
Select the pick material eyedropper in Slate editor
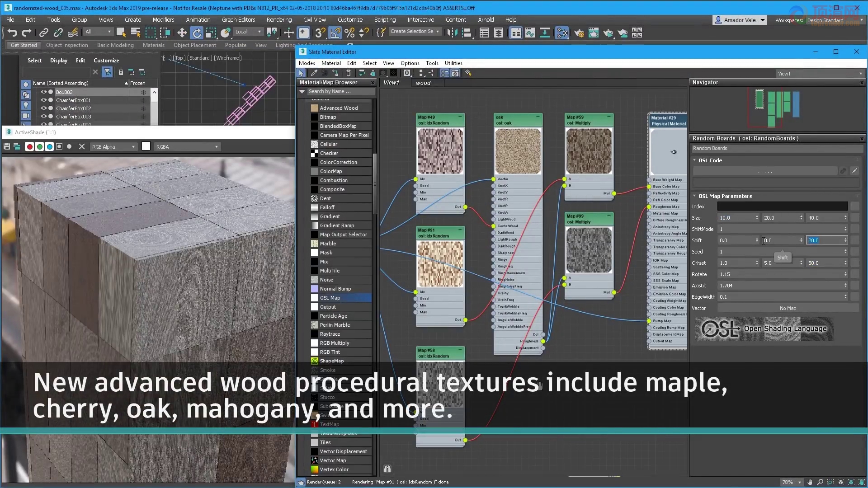click(x=314, y=73)
